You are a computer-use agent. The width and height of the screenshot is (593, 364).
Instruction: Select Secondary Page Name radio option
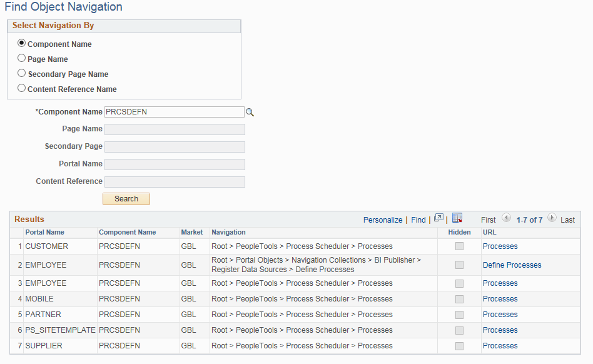[x=21, y=73]
